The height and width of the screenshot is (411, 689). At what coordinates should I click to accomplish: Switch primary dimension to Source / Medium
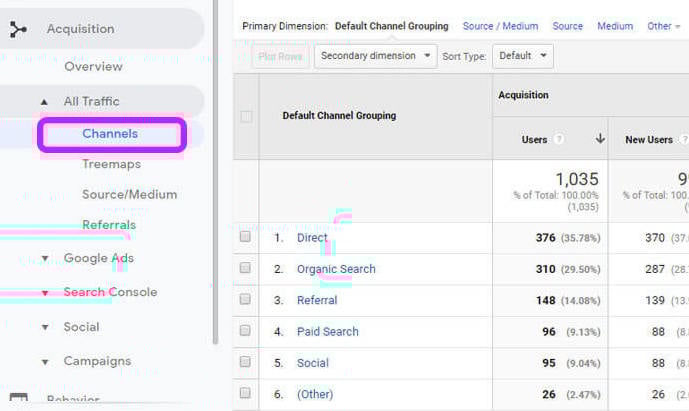point(500,26)
